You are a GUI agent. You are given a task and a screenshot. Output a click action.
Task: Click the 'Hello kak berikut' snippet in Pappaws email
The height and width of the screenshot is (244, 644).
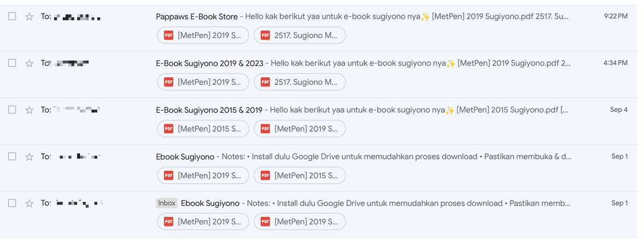pos(408,17)
